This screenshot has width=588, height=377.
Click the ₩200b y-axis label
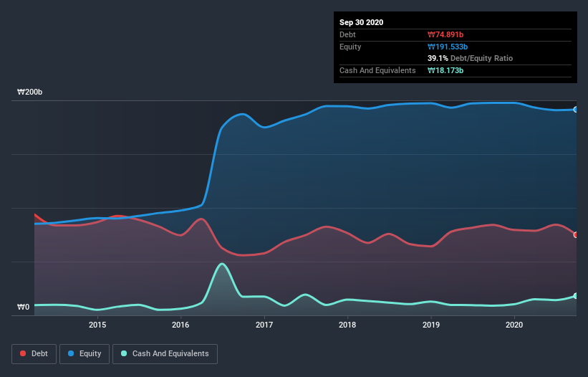click(29, 92)
